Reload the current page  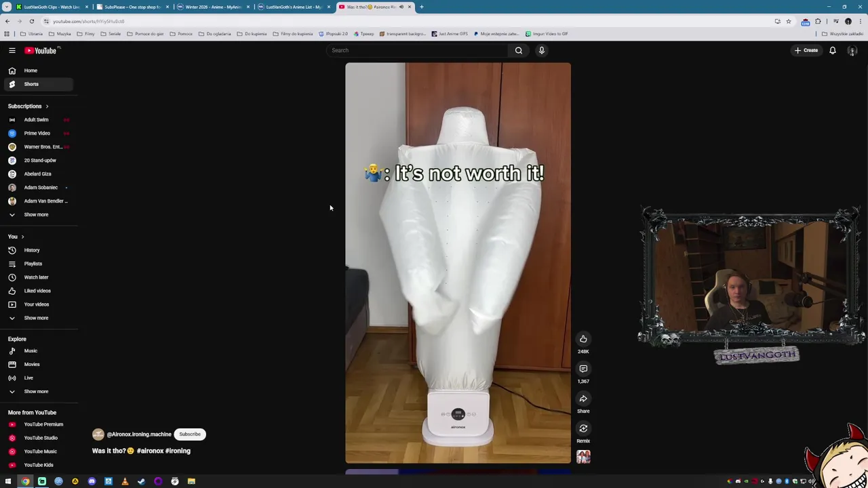31,21
